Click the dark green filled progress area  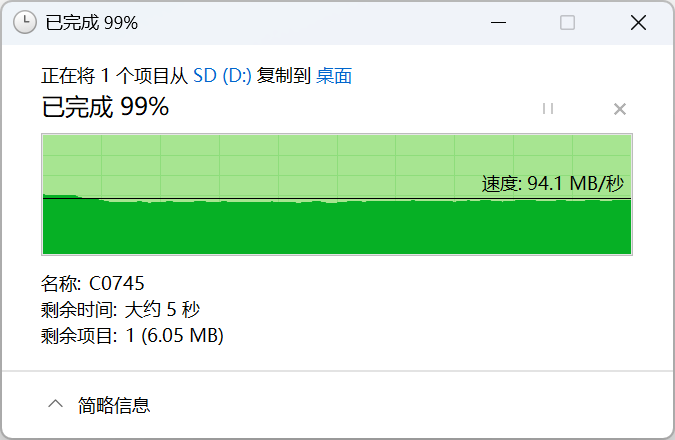[x=337, y=227]
